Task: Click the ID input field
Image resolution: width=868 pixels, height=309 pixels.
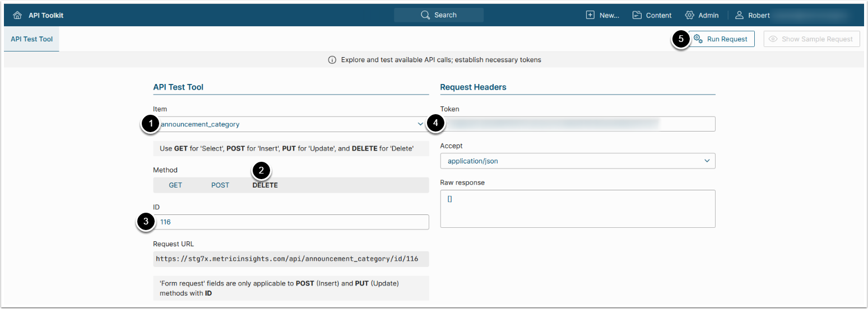Action: 291,222
